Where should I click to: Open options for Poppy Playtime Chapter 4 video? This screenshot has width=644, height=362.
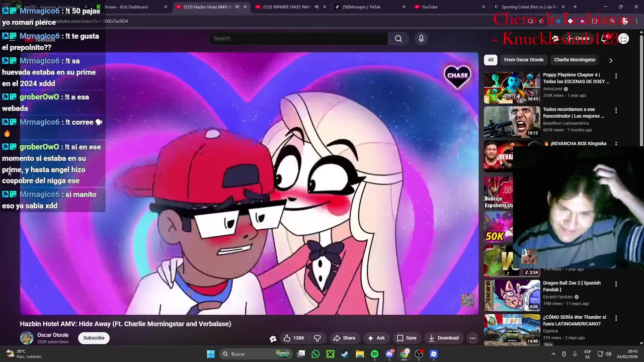tap(616, 76)
